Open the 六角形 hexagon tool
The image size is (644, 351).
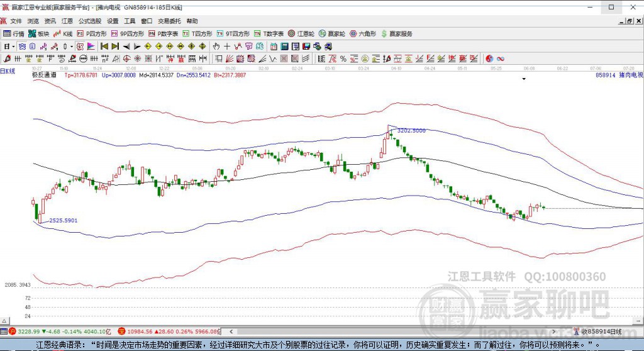(363, 34)
